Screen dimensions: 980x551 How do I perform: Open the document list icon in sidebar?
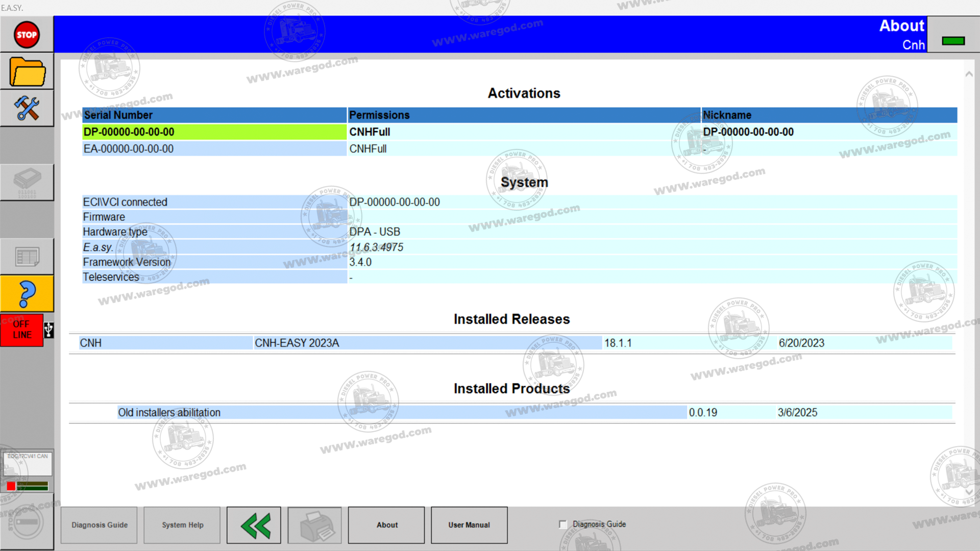point(27,257)
